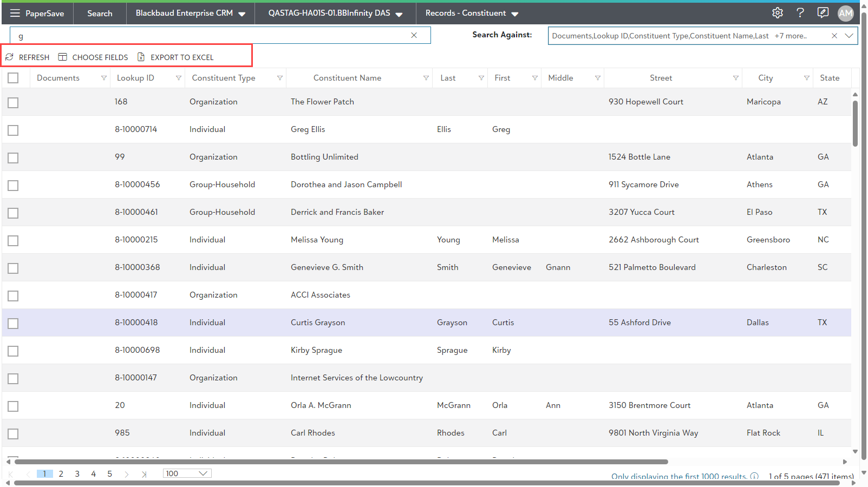Click the help question mark icon
The height and width of the screenshot is (487, 868).
(x=800, y=13)
